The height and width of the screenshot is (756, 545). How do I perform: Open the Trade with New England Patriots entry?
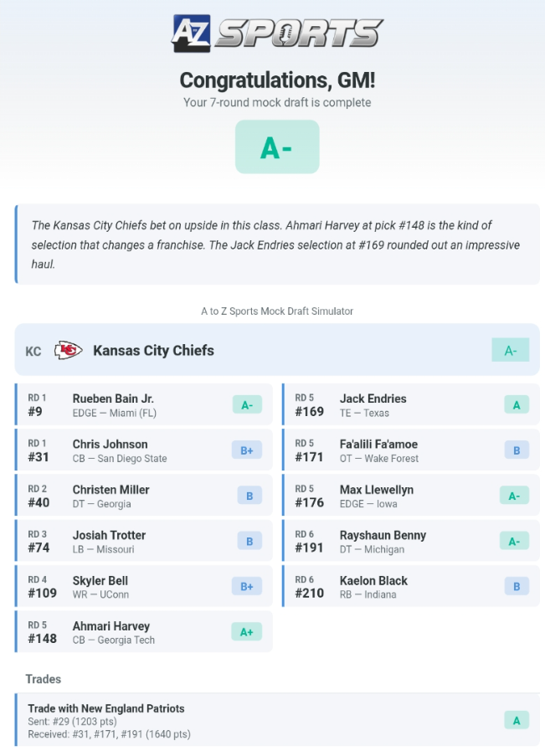click(251, 720)
